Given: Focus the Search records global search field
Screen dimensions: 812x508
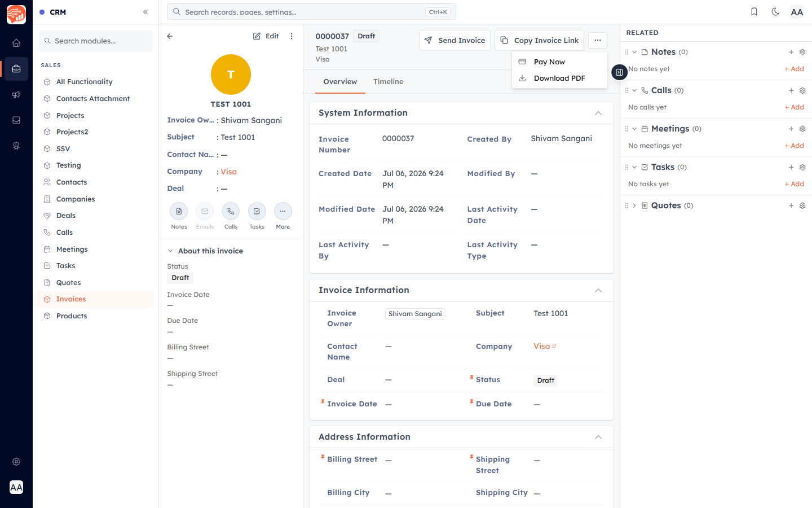Looking at the screenshot, I should [x=311, y=12].
